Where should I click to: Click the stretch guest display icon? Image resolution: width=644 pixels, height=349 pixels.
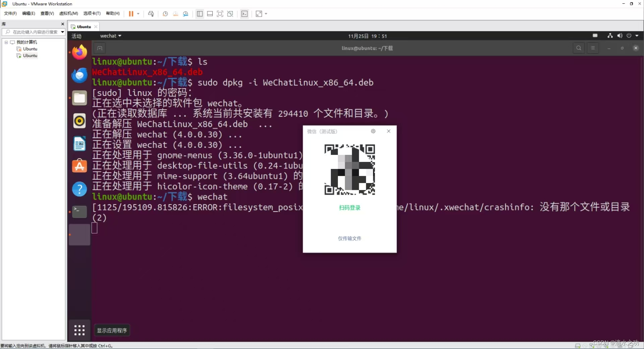point(259,14)
